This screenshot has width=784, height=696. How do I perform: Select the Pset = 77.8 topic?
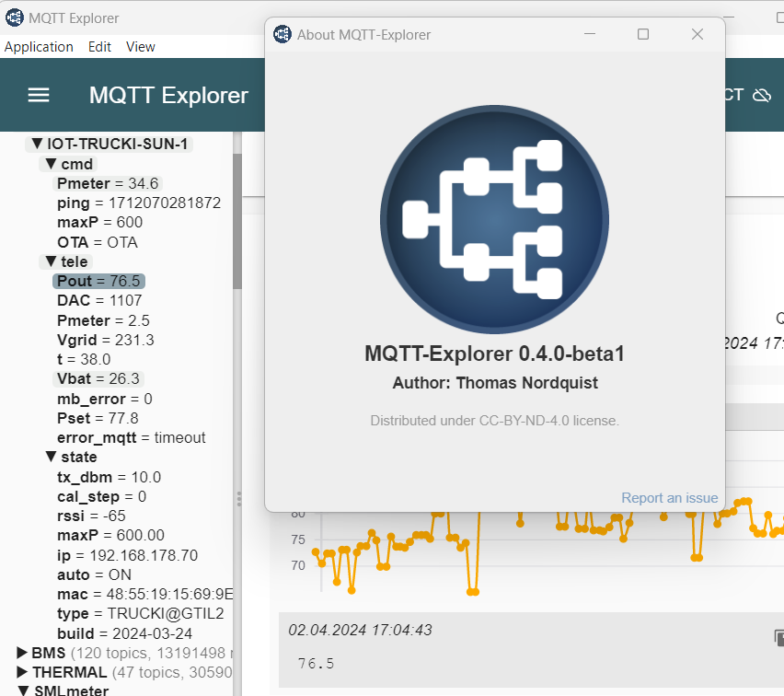pyautogui.click(x=98, y=418)
